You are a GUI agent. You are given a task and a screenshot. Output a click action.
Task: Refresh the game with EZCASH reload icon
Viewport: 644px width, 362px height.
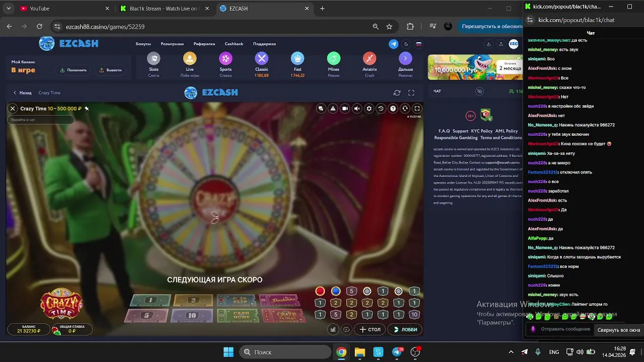(397, 93)
